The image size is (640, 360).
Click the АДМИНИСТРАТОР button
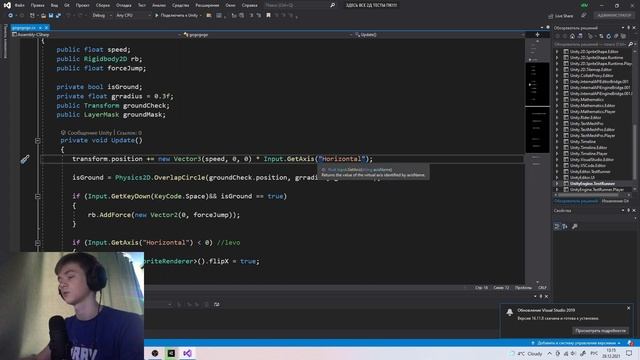click(613, 16)
